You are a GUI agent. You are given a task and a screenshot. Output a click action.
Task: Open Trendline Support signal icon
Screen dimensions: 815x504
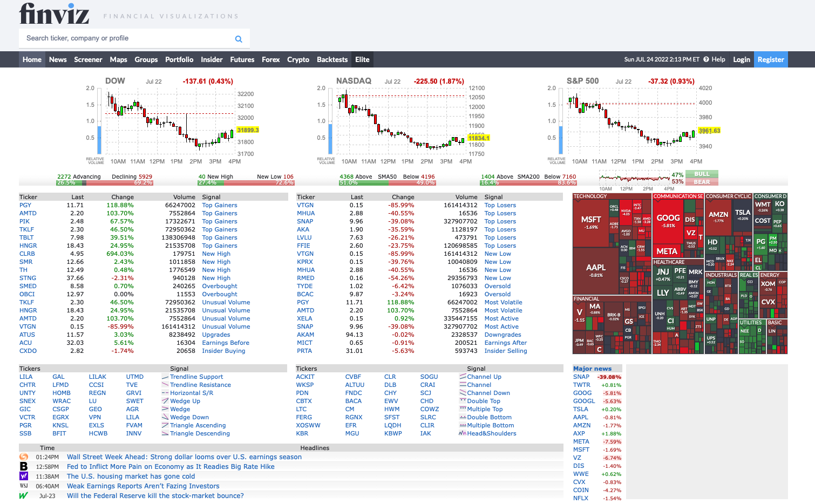coord(165,377)
